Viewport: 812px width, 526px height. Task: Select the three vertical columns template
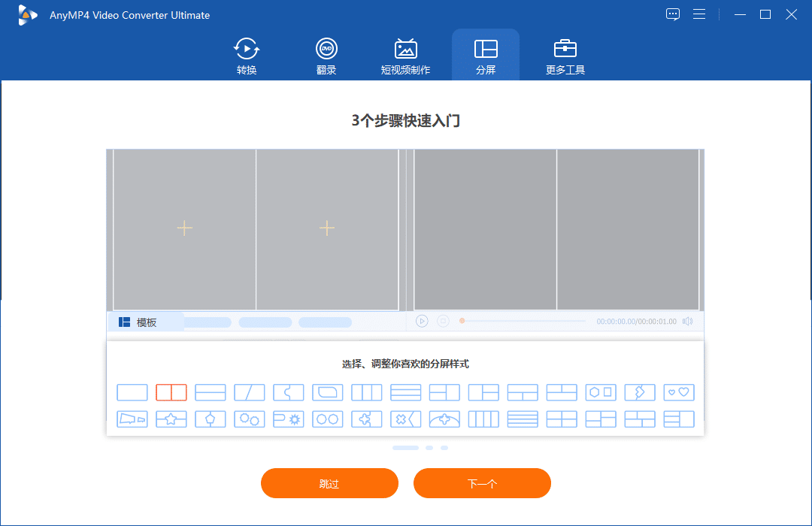(367, 392)
